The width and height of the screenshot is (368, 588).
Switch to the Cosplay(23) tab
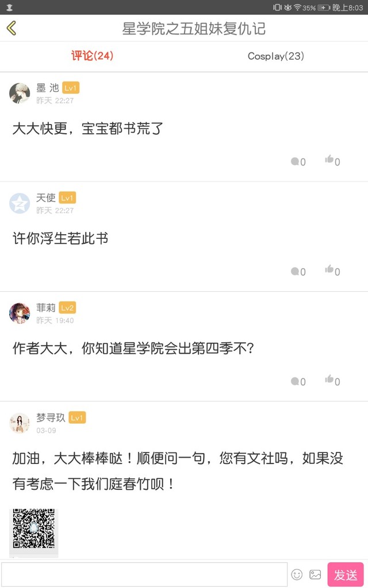(x=275, y=56)
